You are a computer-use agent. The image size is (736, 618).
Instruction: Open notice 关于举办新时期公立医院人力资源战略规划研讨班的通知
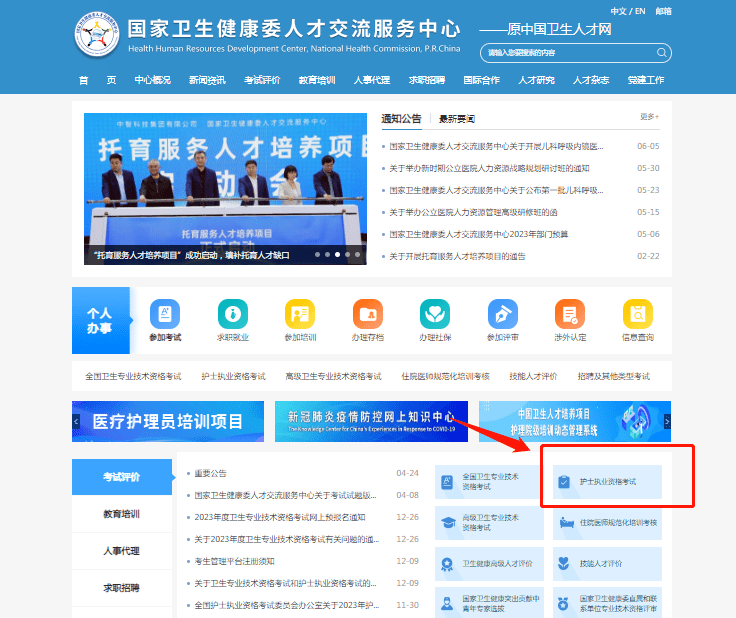coord(489,168)
